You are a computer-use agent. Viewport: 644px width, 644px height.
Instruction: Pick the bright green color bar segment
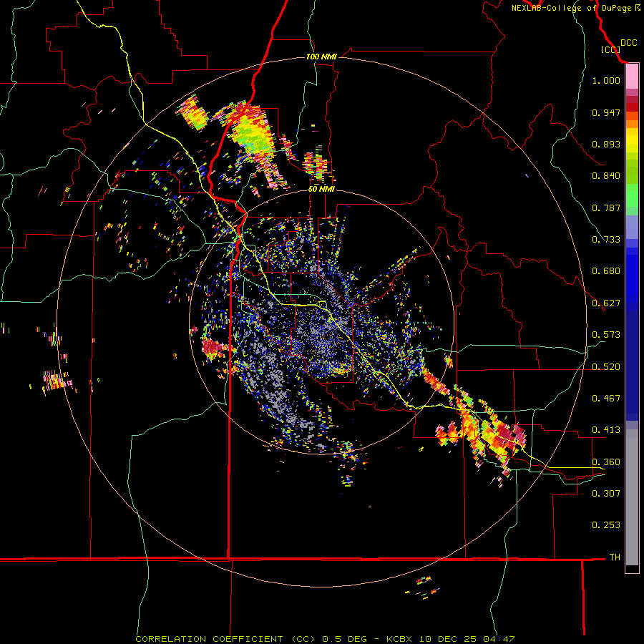click(x=632, y=195)
